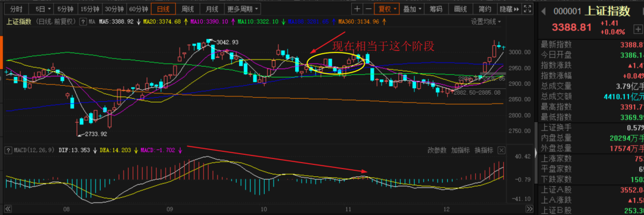Toggle 隐藏 to hide the side panel
This screenshot has height=215, width=644.
[510, 8]
